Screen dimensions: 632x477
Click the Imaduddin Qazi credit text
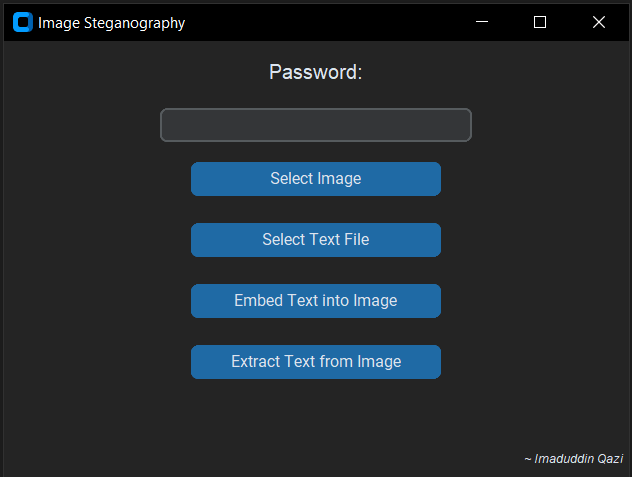coord(573,459)
